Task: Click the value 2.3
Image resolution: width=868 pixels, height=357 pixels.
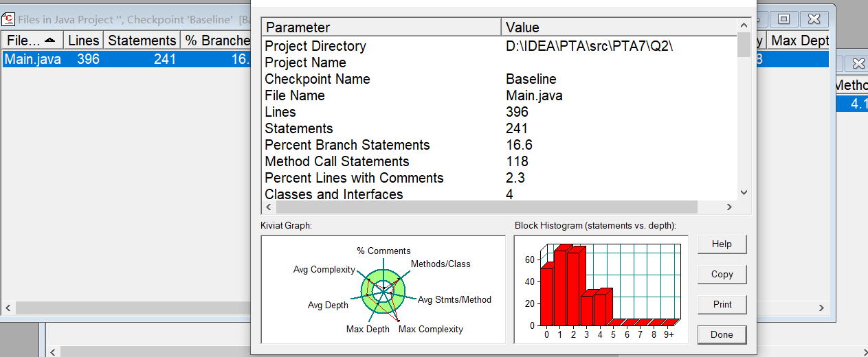Action: pos(515,178)
